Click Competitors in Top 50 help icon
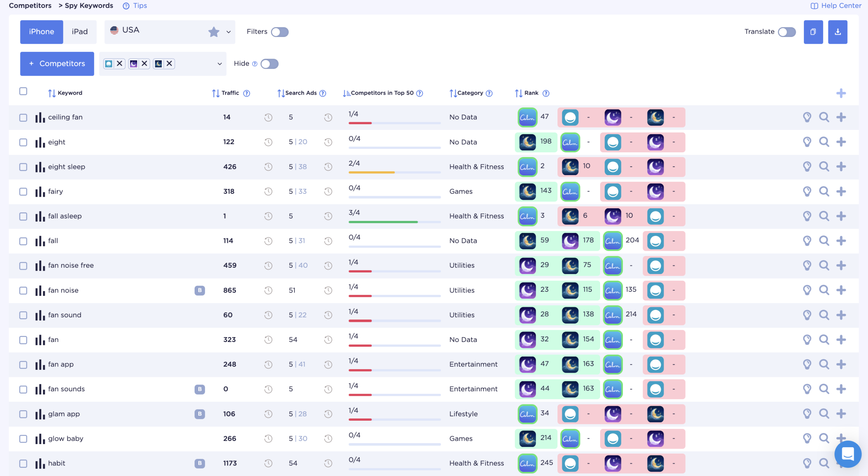This screenshot has height=476, width=868. click(419, 93)
